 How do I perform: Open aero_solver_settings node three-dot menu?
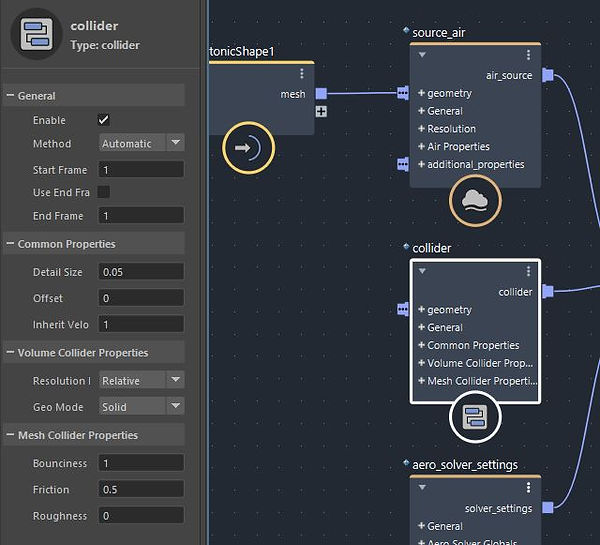528,488
